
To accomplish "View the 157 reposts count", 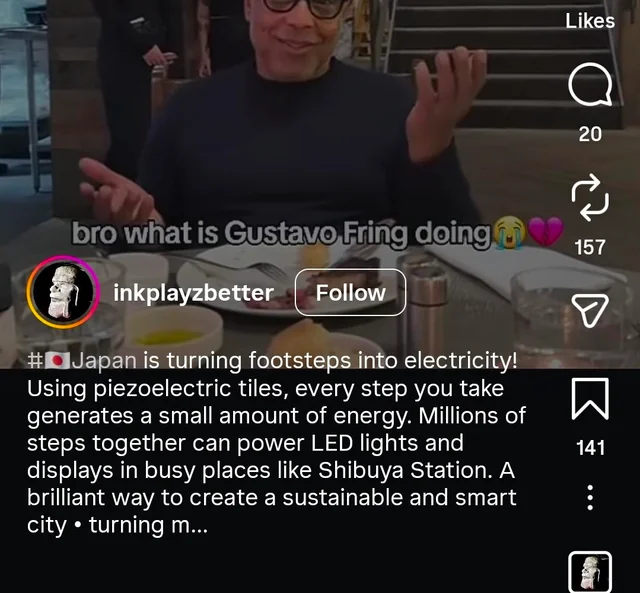I will tap(590, 247).
